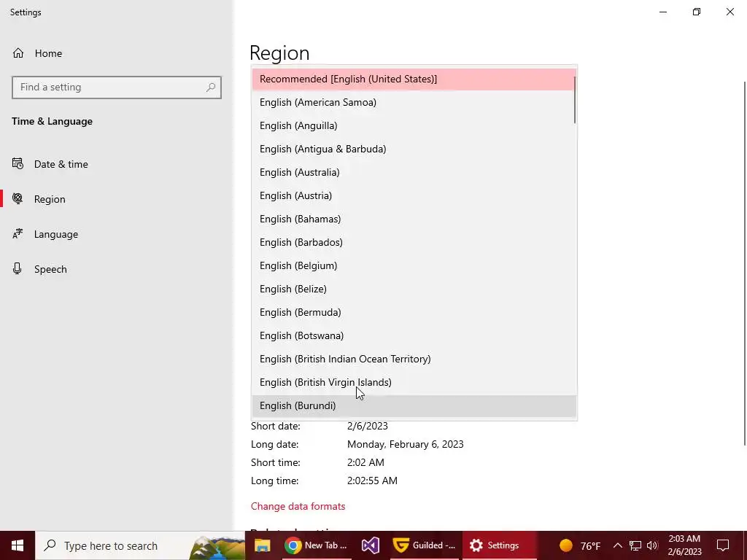Click the Settings page vertical scrollbar
747x560 pixels.
pyautogui.click(x=745, y=263)
